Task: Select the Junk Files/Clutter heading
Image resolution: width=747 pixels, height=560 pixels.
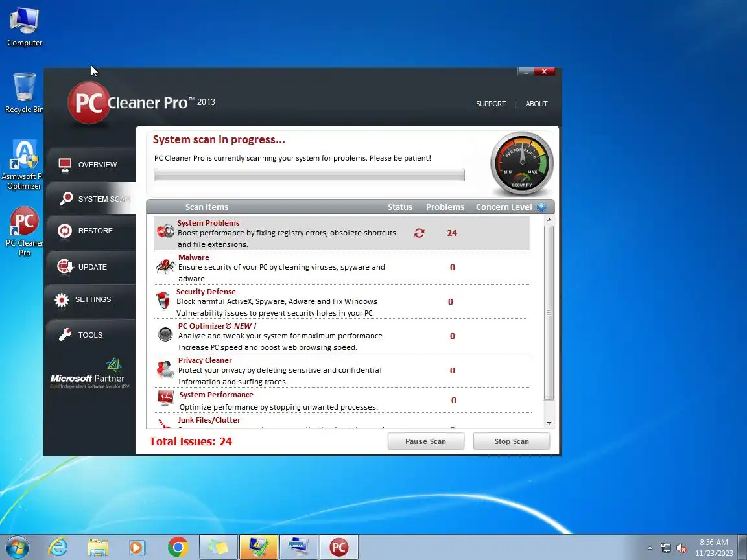Action: 209,420
